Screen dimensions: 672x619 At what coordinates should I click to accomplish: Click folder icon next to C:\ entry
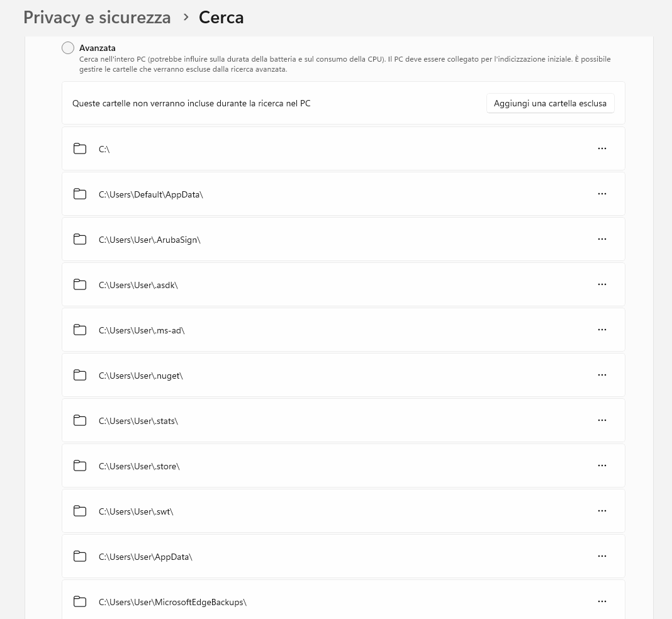click(80, 148)
